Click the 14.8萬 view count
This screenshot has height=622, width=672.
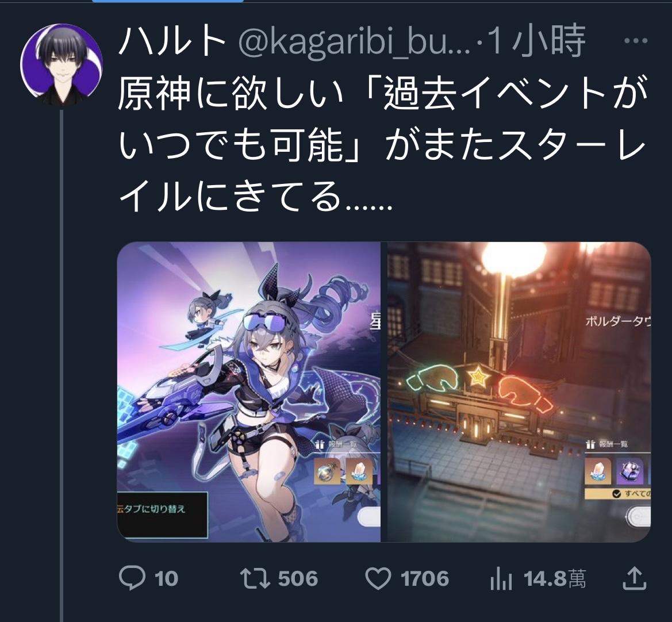555,578
